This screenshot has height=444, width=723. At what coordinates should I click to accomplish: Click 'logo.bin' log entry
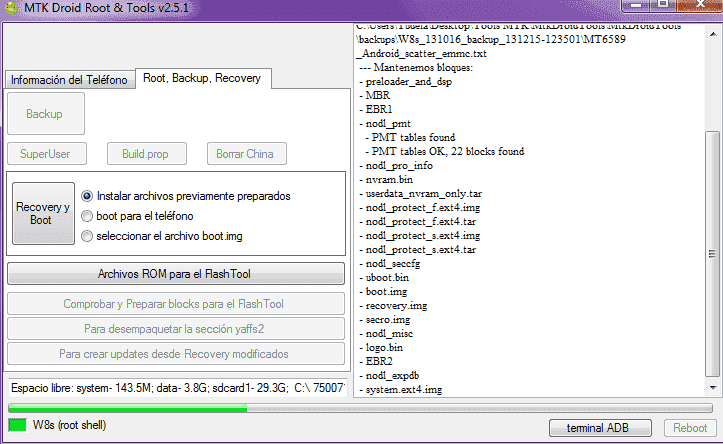point(384,348)
